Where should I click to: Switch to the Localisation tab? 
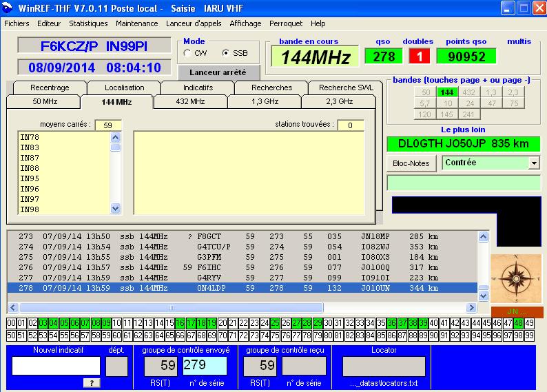pos(124,87)
